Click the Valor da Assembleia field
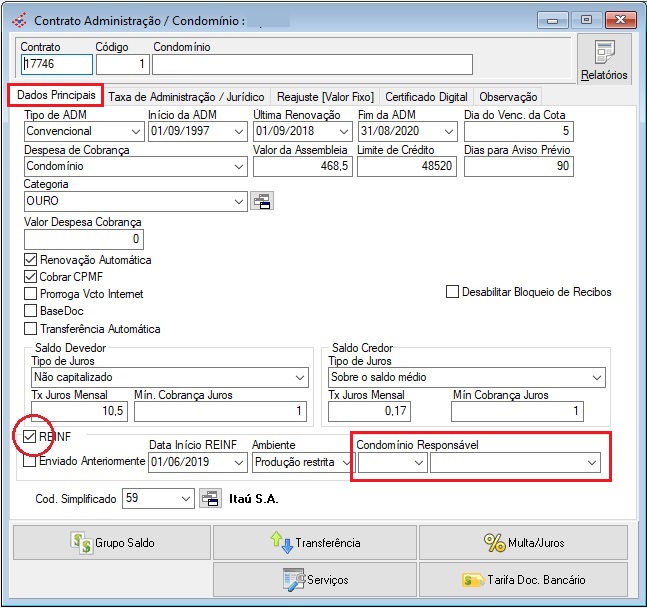 point(302,166)
